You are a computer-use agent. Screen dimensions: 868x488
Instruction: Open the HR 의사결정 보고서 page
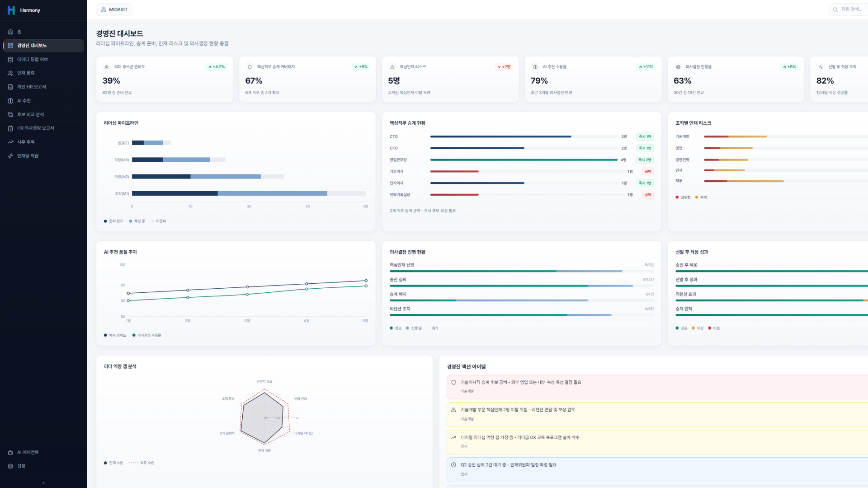(43, 128)
